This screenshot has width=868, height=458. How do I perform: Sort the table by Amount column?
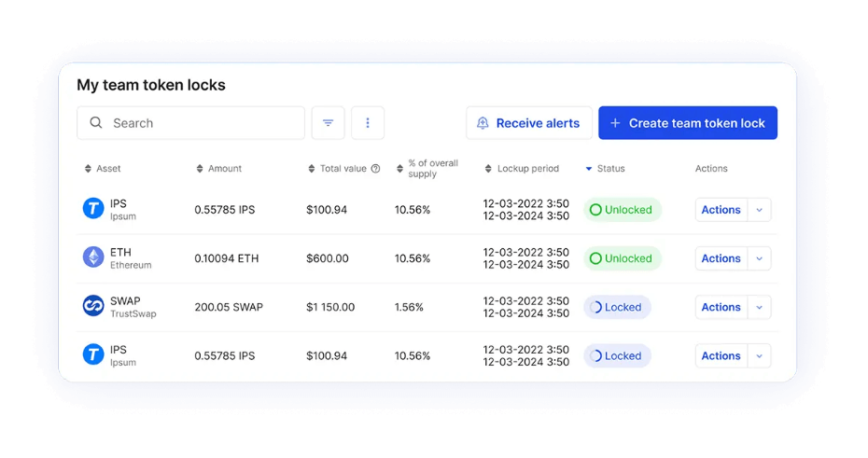(200, 169)
